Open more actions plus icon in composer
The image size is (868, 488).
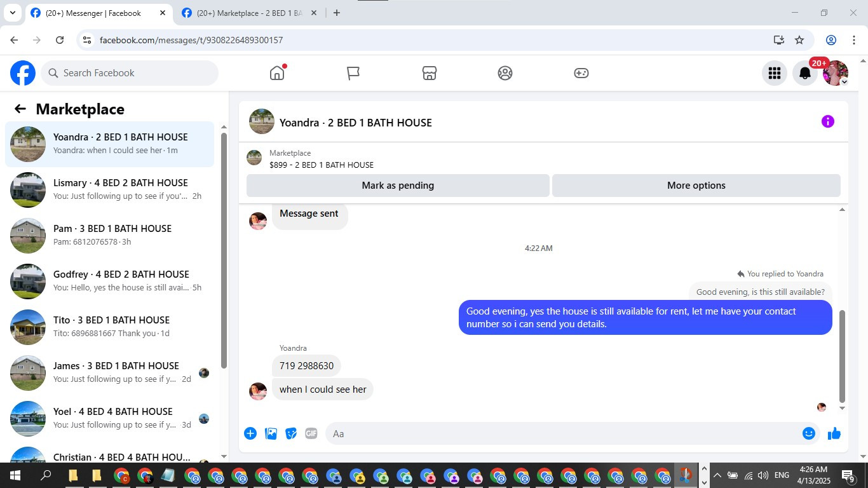pyautogui.click(x=250, y=433)
